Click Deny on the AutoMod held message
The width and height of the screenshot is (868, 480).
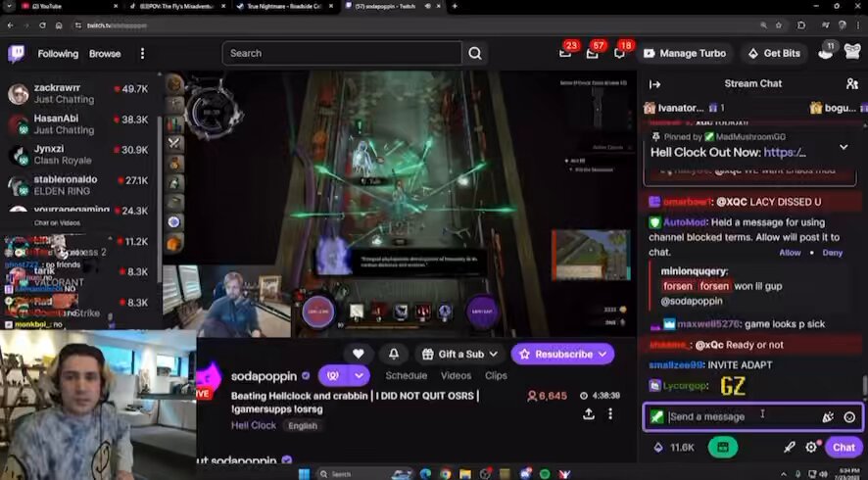(832, 253)
